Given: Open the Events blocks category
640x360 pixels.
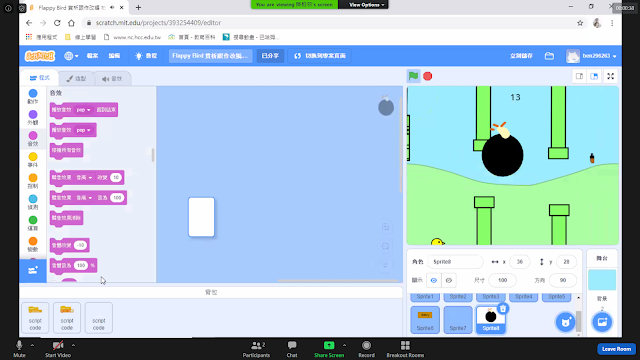Looking at the screenshot, I should [33, 160].
